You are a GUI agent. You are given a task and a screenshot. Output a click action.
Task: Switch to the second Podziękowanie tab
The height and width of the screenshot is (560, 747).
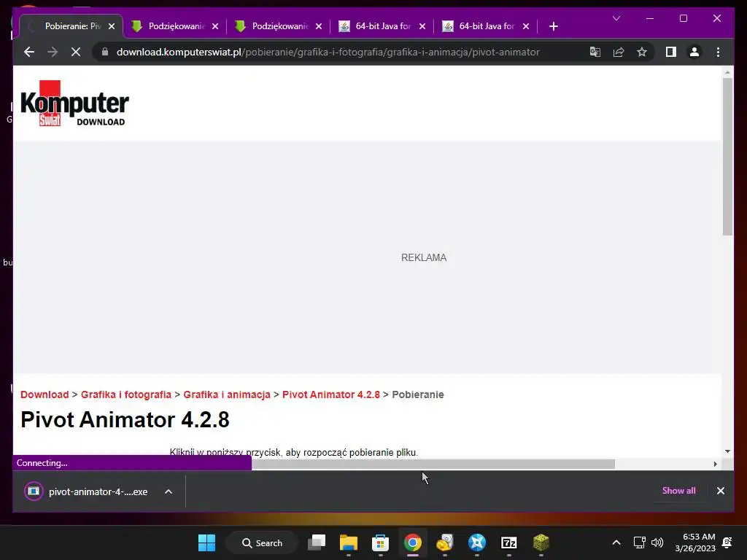tap(279, 26)
